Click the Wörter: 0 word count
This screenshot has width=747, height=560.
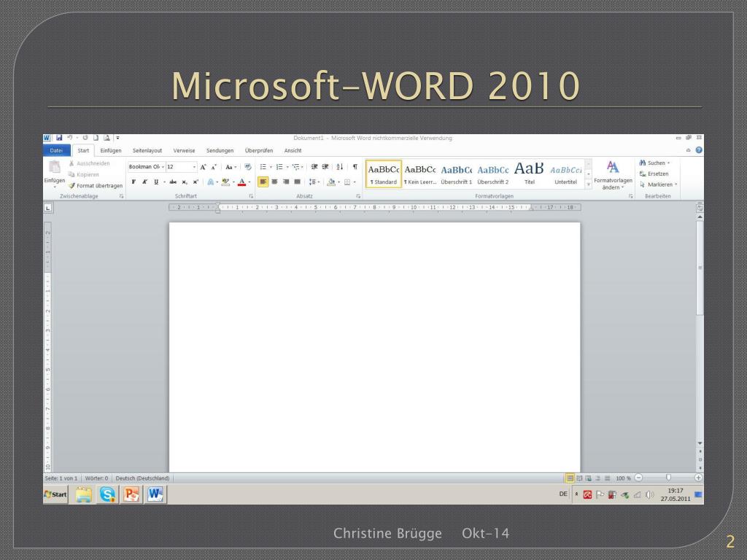[x=96, y=478]
